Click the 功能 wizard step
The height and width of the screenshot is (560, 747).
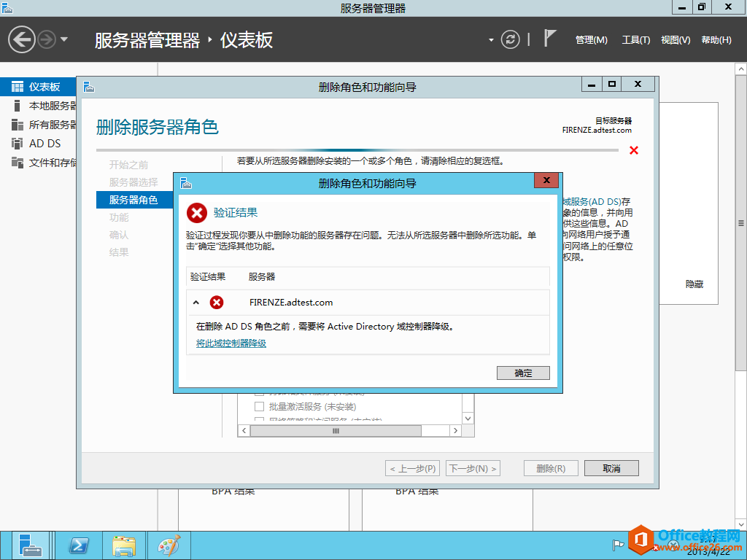[x=119, y=217]
